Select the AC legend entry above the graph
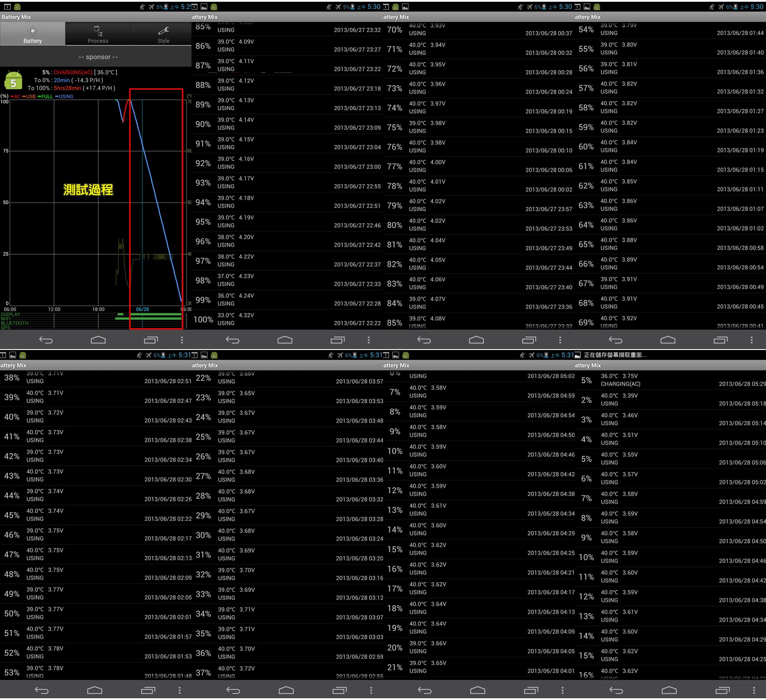Image resolution: width=766 pixels, height=700 pixels. coord(16,97)
